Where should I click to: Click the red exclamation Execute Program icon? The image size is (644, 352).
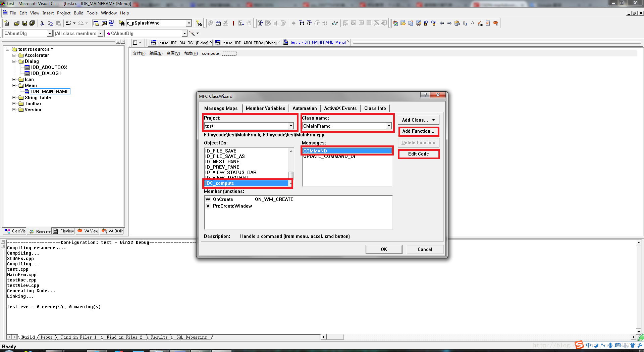pos(233,23)
